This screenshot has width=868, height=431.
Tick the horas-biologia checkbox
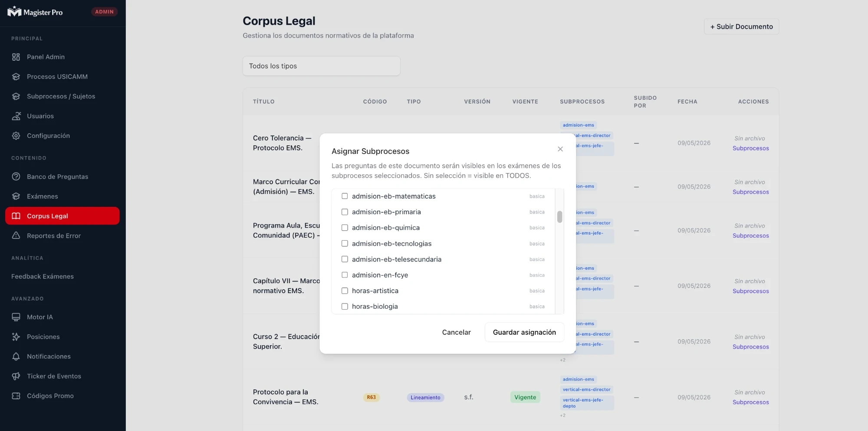point(345,307)
